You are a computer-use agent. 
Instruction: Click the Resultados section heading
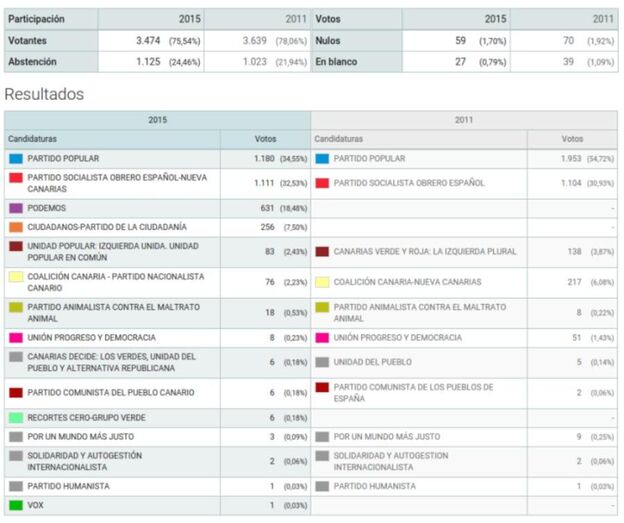coord(44,94)
